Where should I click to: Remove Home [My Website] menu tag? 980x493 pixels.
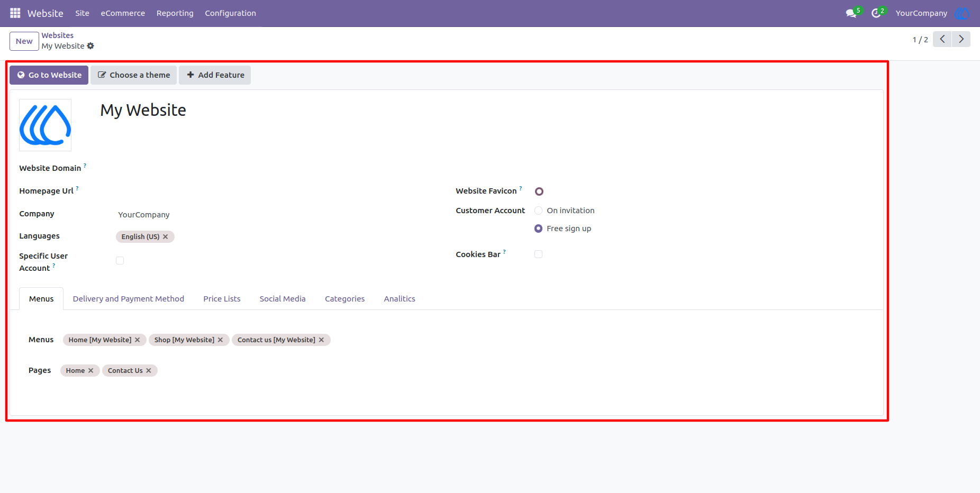[138, 340]
